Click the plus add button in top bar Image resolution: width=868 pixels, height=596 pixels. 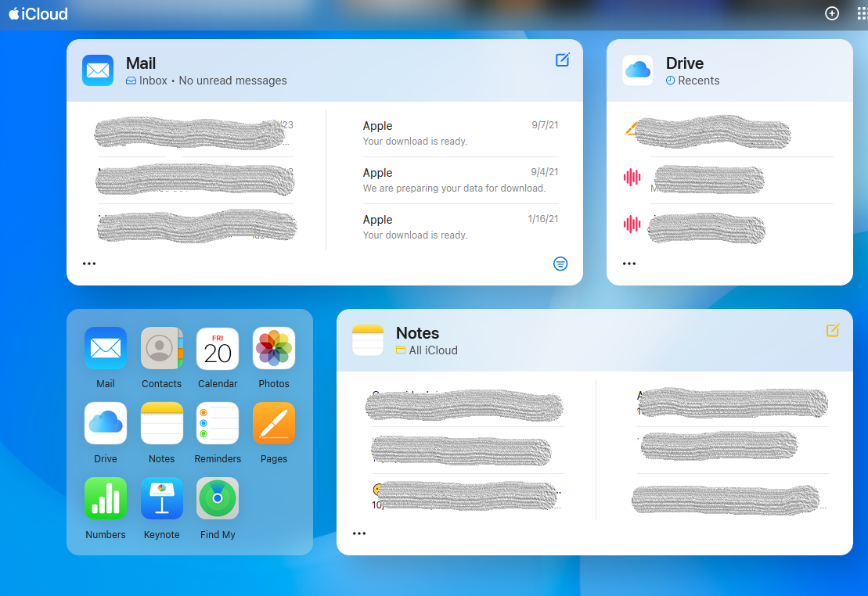click(x=832, y=13)
